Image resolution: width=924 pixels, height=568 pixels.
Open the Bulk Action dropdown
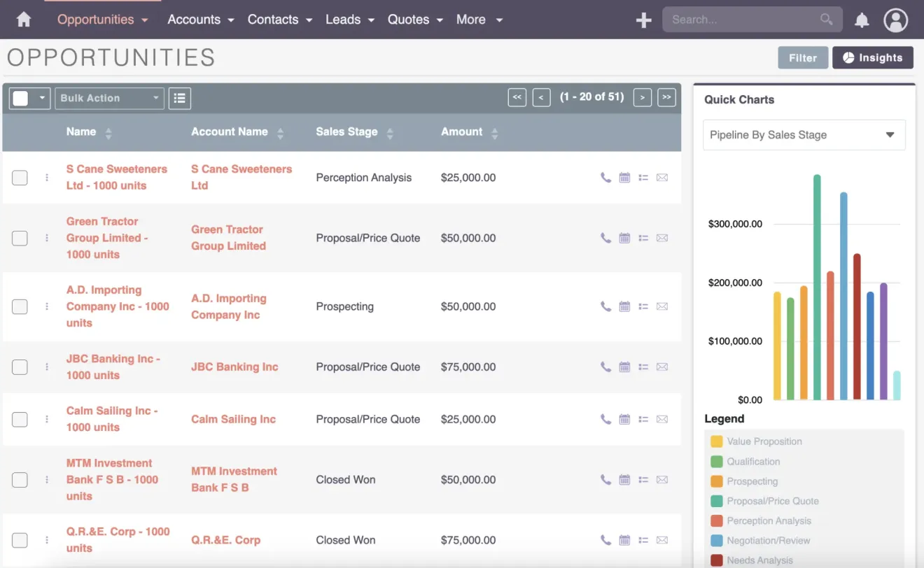tap(109, 98)
